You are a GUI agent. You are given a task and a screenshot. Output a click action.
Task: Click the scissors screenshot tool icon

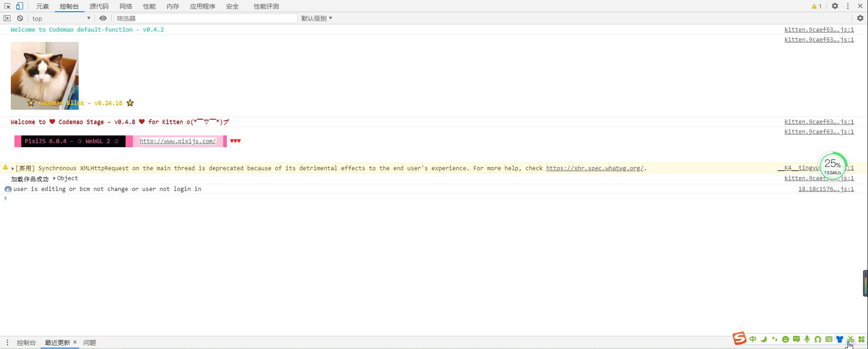[x=850, y=339]
